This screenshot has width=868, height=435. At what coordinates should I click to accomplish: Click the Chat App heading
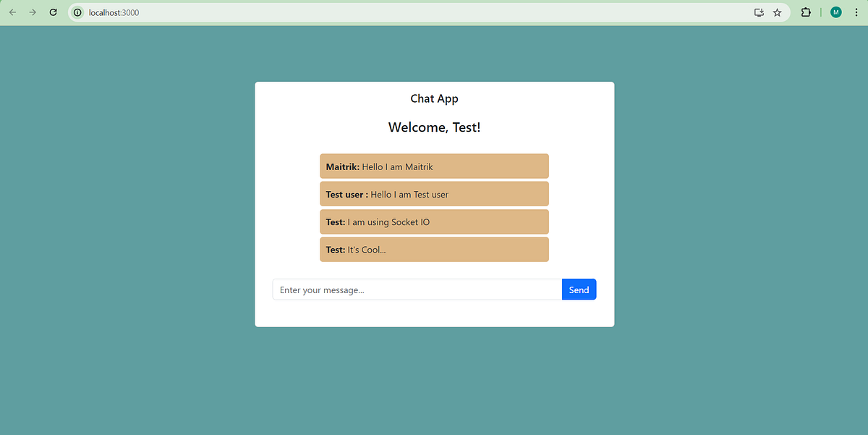[434, 98]
